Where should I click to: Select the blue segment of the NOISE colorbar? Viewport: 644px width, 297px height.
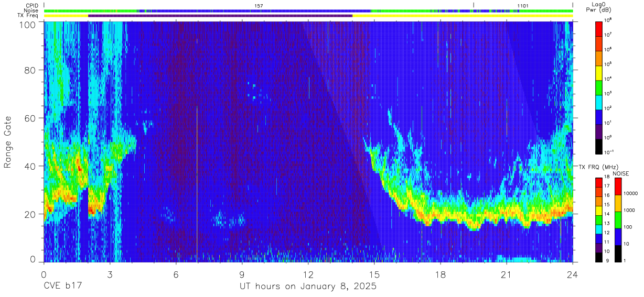click(x=618, y=237)
